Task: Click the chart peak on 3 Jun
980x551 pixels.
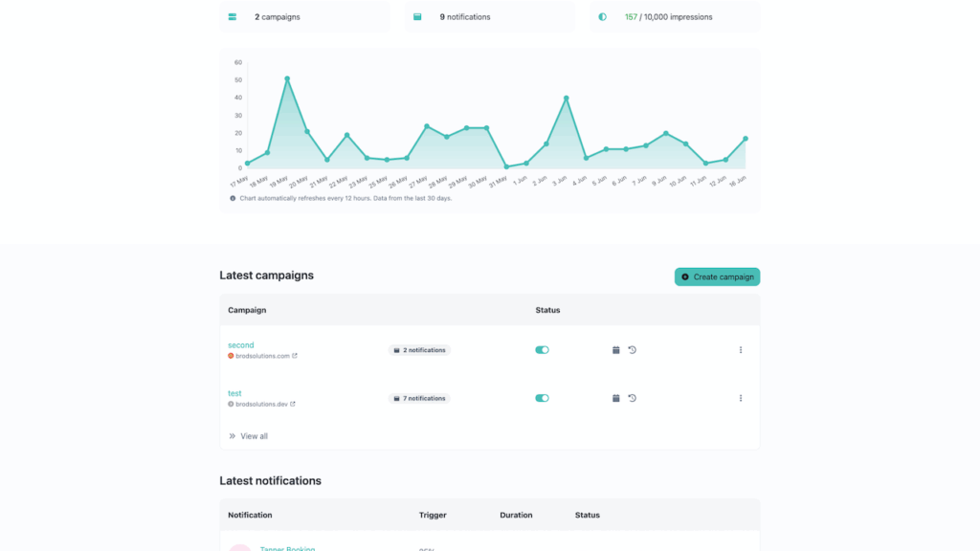Action: 566,97
